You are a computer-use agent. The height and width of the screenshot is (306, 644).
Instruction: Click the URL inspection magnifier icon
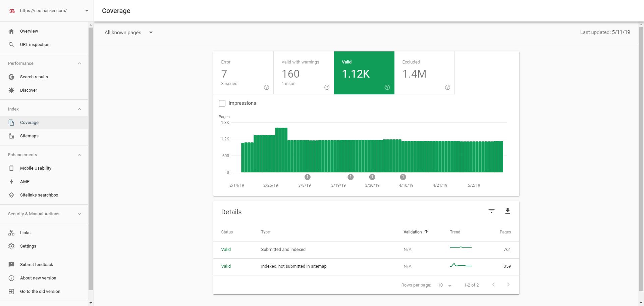(x=11, y=45)
